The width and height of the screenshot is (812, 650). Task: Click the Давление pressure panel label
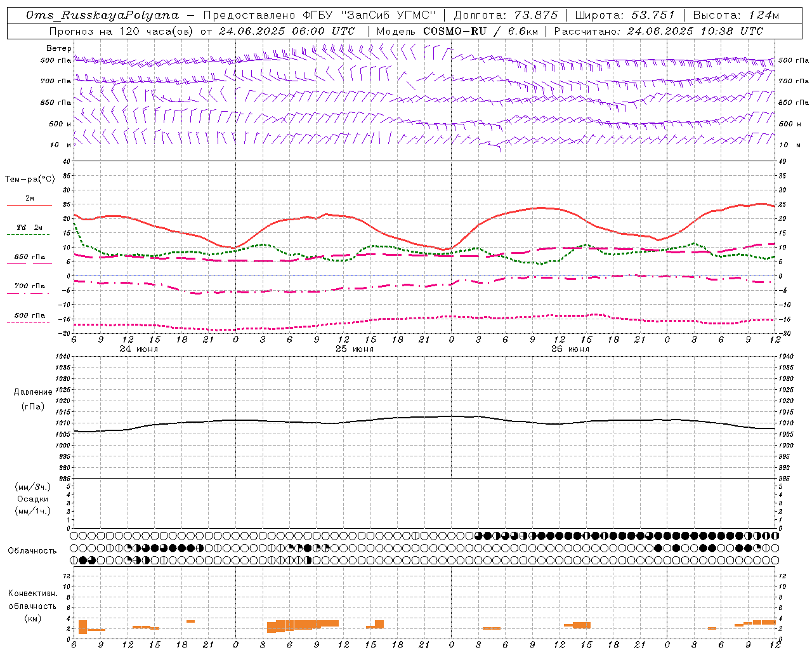click(33, 392)
